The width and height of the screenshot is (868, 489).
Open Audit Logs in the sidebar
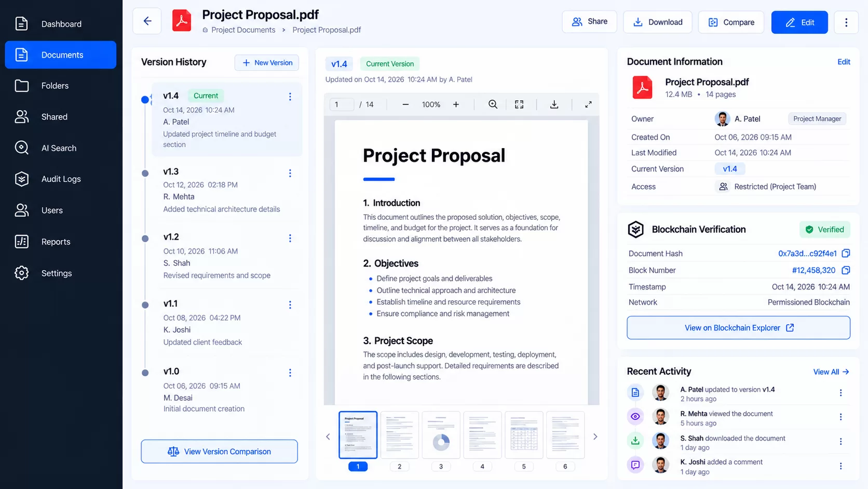click(x=61, y=179)
